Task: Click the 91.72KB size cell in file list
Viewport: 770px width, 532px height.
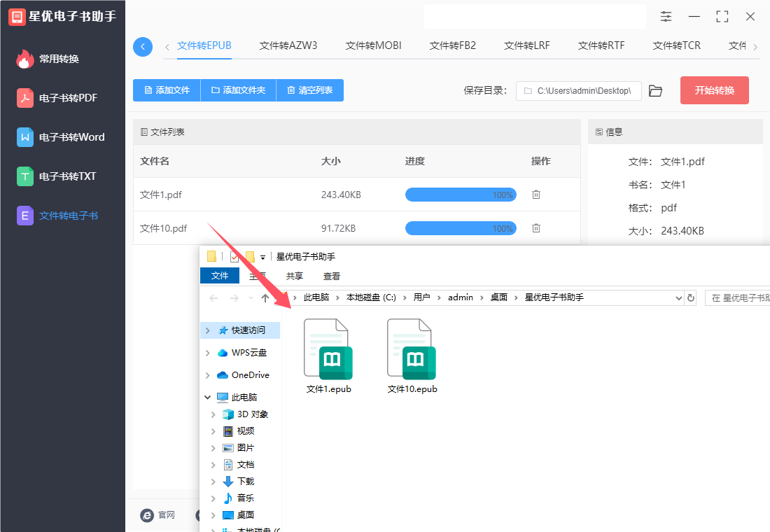Action: click(x=338, y=228)
